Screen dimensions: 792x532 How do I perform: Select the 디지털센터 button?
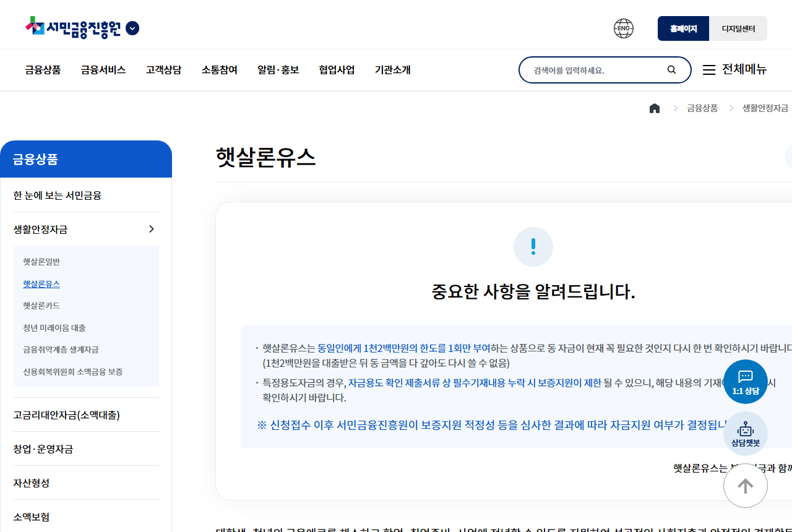[738, 28]
